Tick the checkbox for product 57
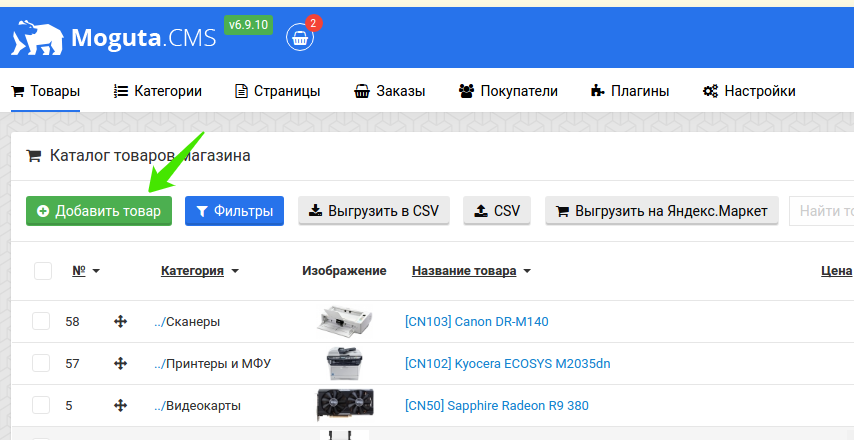The height and width of the screenshot is (440, 854). pos(41,363)
